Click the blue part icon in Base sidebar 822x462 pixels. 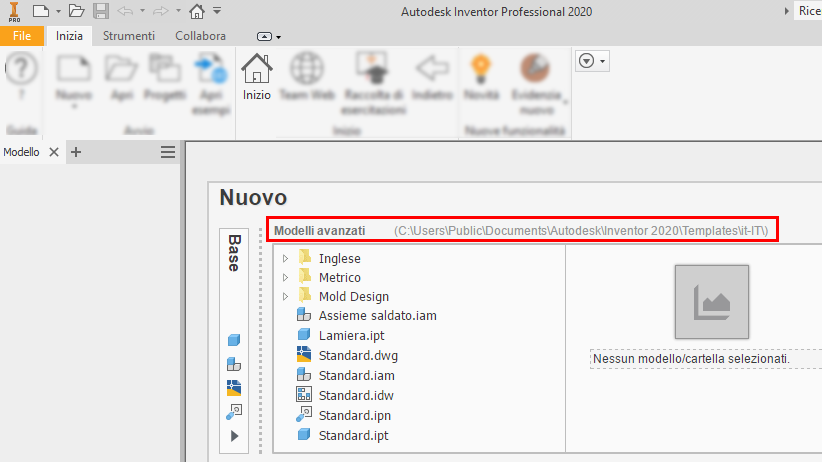pyautogui.click(x=234, y=340)
